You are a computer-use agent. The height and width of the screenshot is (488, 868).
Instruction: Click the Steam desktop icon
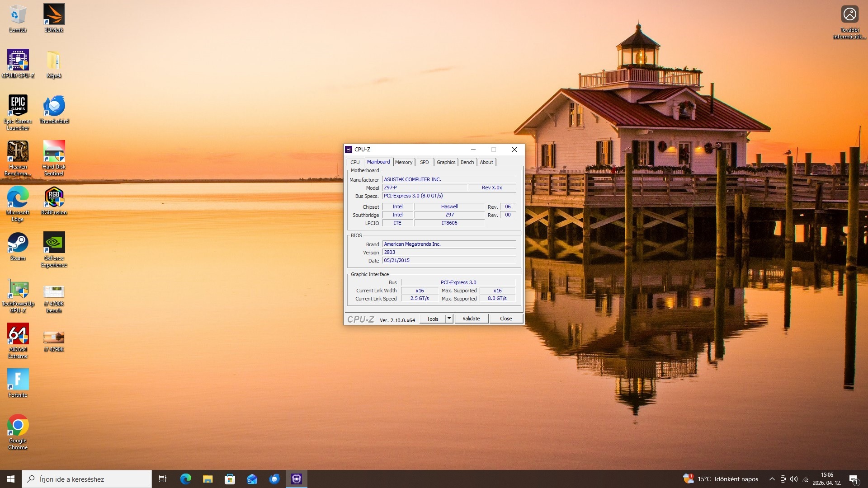[x=18, y=243]
